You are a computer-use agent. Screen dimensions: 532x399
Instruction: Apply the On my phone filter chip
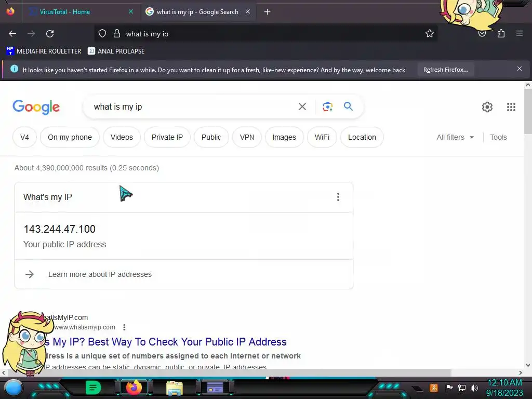coord(70,137)
